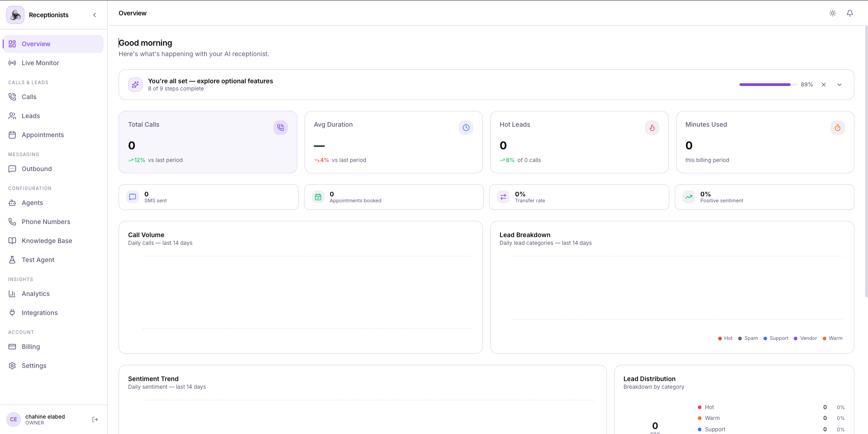Toggle the Hot legend item on Lead Breakdown
Screen dimensions: 868x434
pyautogui.click(x=725, y=338)
